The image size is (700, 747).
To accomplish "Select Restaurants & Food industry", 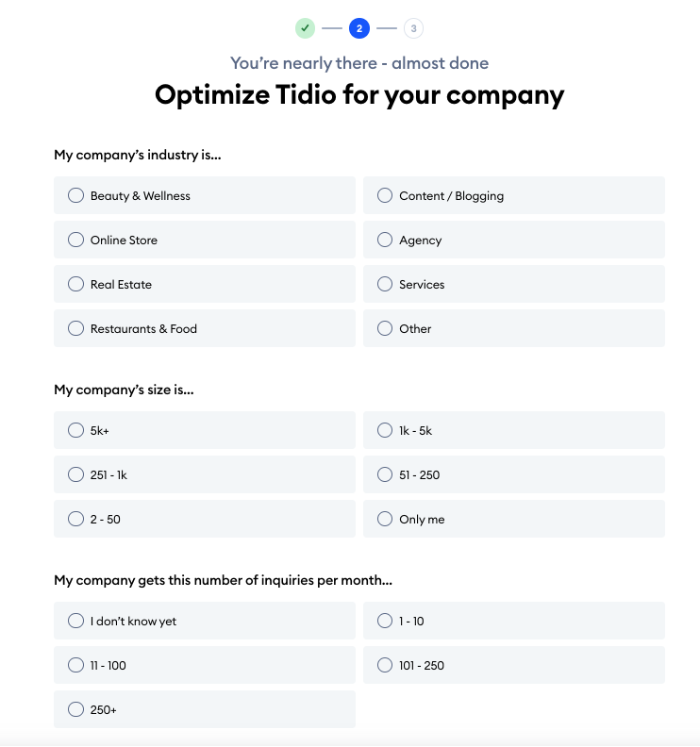I will (x=76, y=329).
